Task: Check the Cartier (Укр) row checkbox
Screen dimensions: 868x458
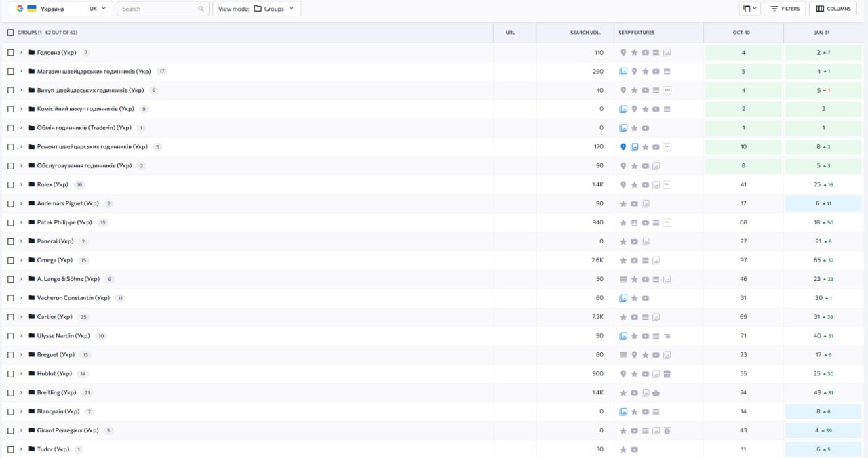Action: pos(10,317)
